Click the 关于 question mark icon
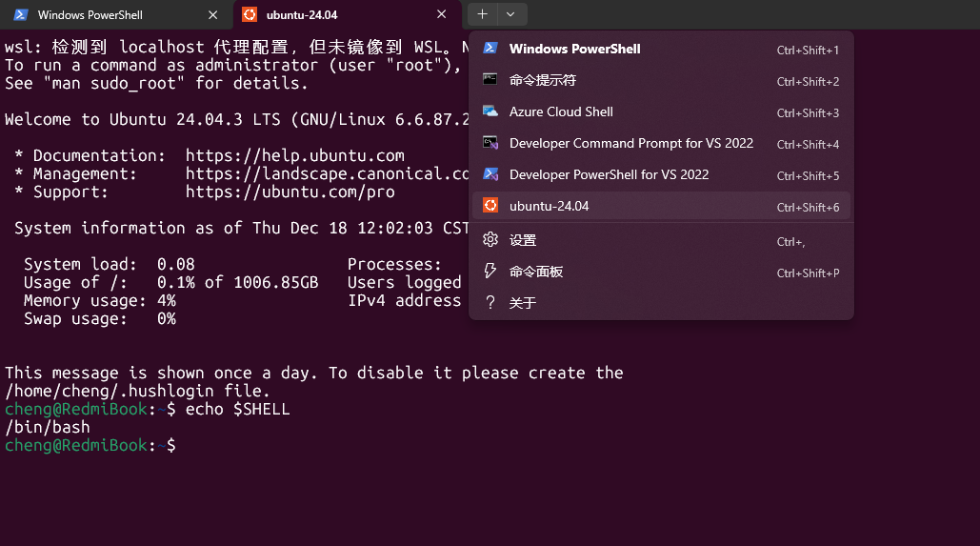Screen dimensions: 980x546 pos(490,303)
